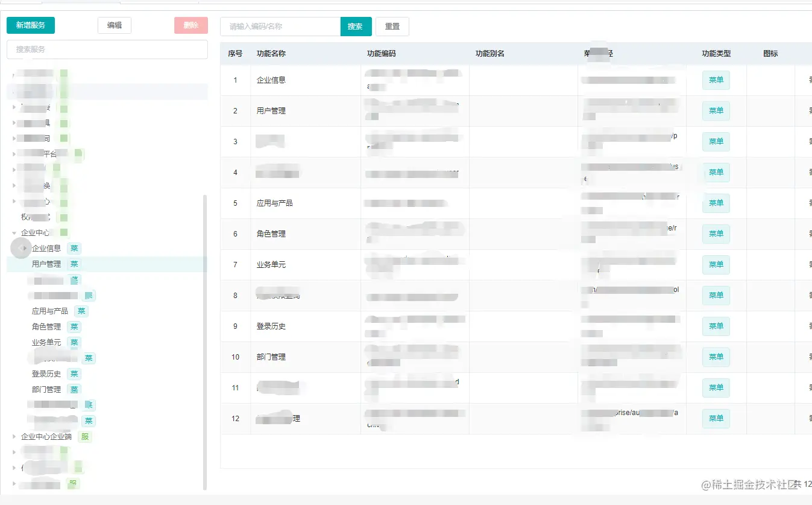The height and width of the screenshot is (505, 812).
Task: Click the 菜 badge beside tree item 应用与产品
Action: coord(81,311)
